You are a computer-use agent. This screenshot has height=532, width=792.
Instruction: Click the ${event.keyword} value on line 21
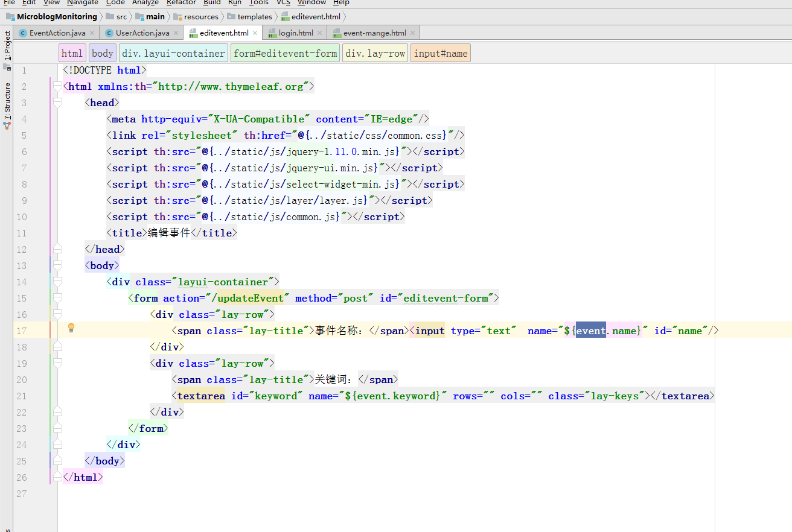point(392,396)
